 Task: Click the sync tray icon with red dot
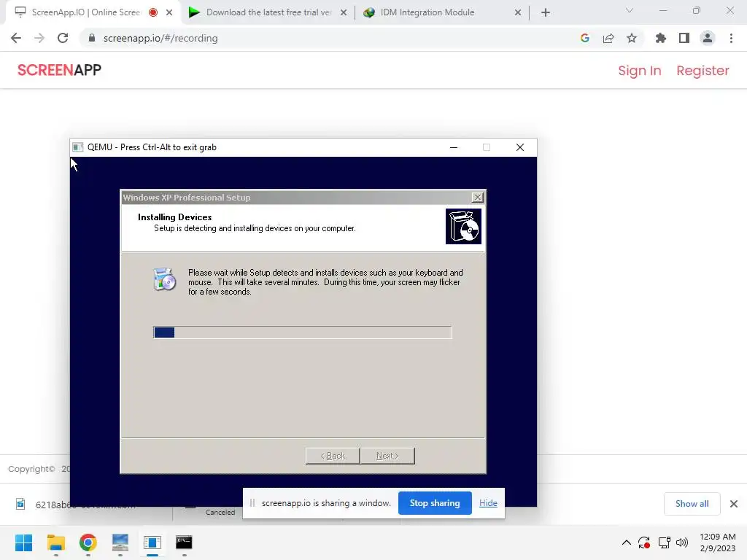click(644, 542)
